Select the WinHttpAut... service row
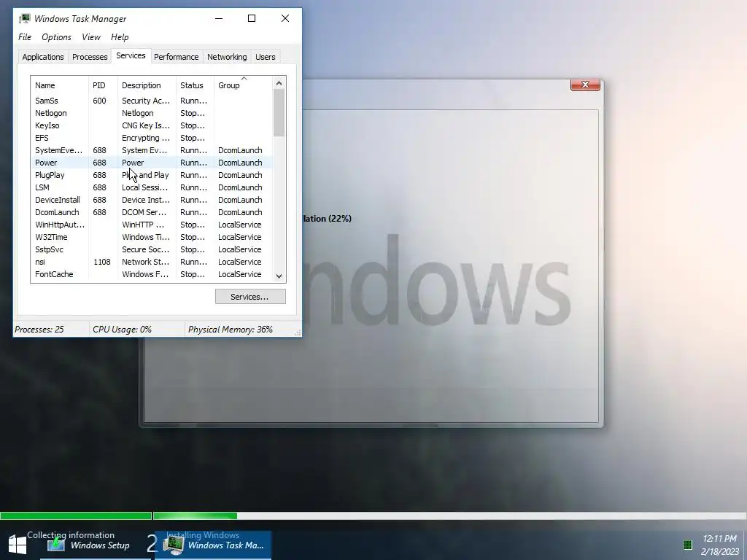Viewport: 747px width, 560px height. pos(152,225)
